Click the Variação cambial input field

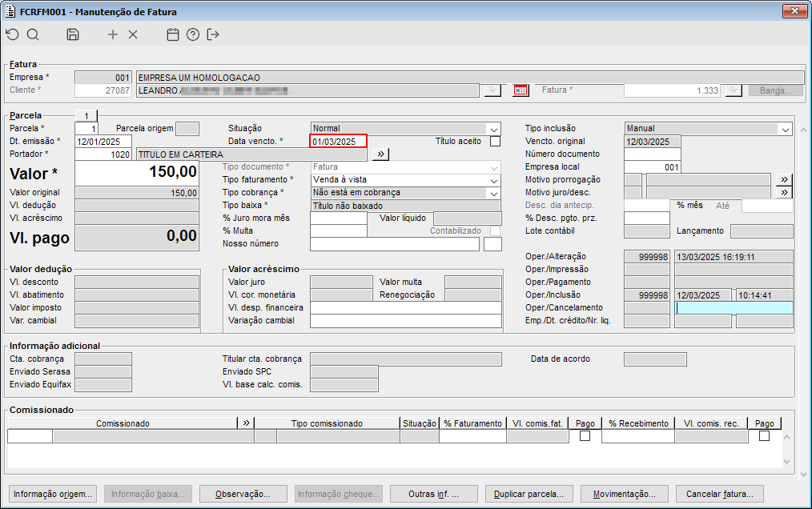pyautogui.click(x=405, y=320)
